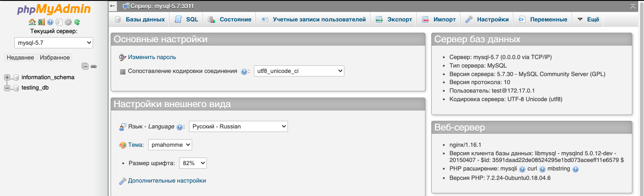Open navigation panel settings gear icon

pyautogui.click(x=68, y=22)
